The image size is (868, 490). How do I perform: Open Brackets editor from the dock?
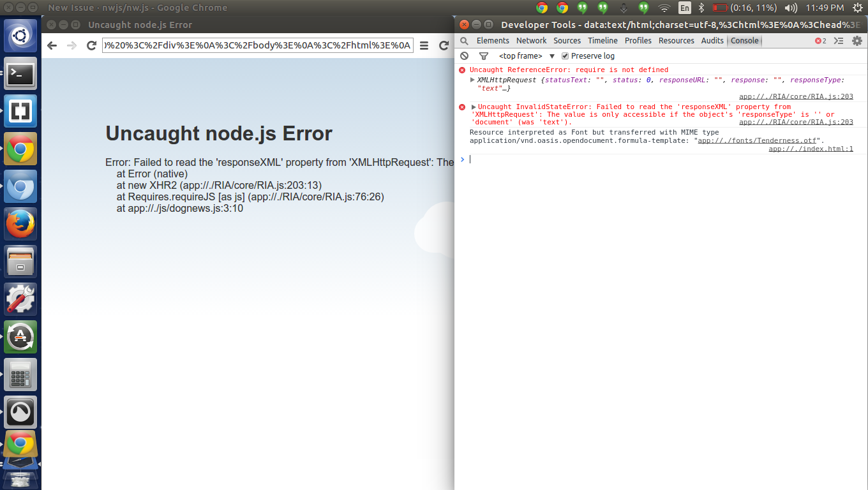point(20,112)
